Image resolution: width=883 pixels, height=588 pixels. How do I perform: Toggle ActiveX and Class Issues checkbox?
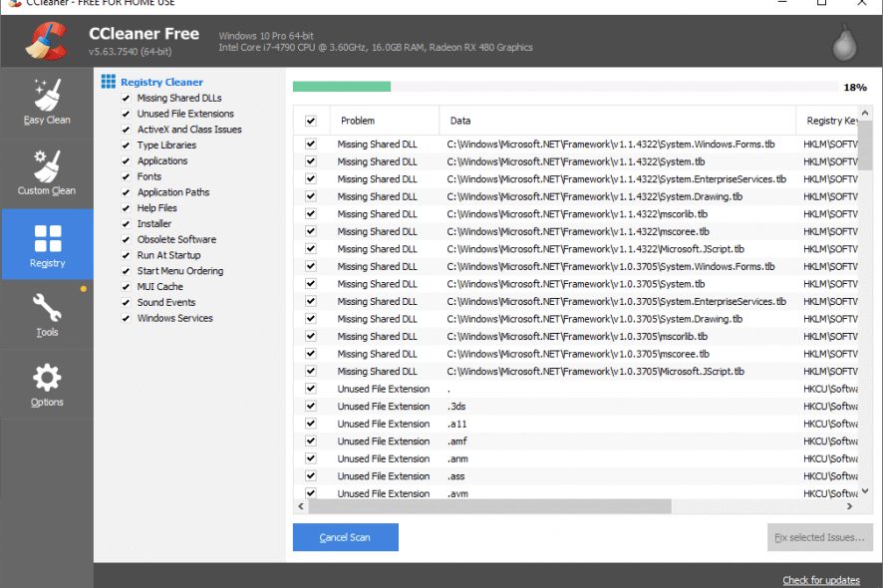[x=127, y=130]
